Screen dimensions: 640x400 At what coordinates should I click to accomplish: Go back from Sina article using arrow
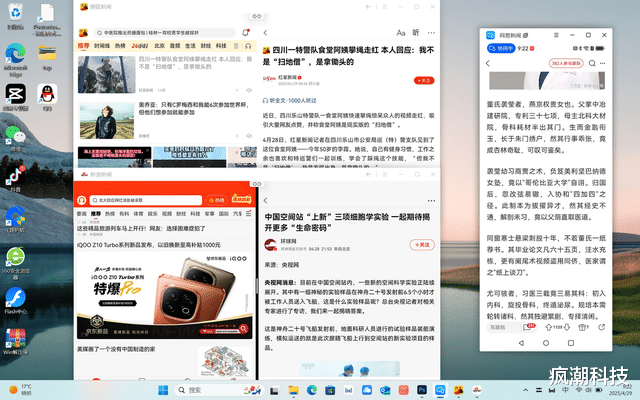click(x=266, y=200)
